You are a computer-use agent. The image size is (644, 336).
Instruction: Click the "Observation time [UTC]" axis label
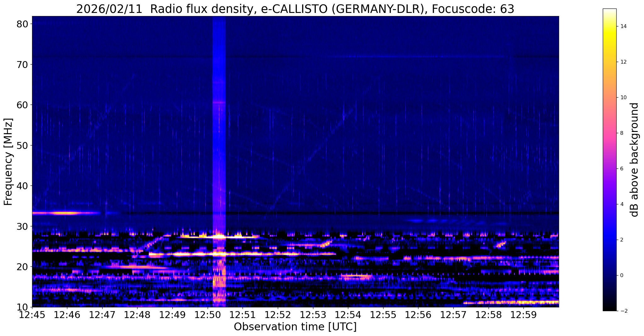pyautogui.click(x=295, y=327)
